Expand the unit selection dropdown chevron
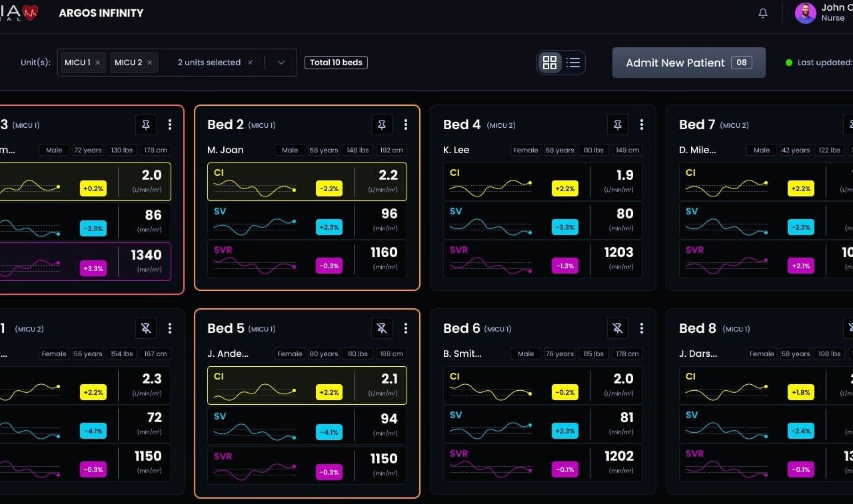 tap(281, 62)
